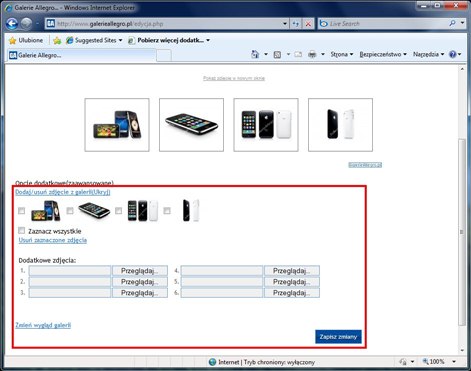This screenshot has height=371, width=471.
Task: Click Przeglądaj button for photo 1
Action: [x=140, y=271]
